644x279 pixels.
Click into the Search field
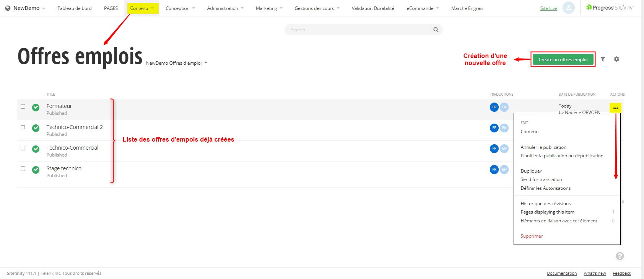tap(359, 30)
